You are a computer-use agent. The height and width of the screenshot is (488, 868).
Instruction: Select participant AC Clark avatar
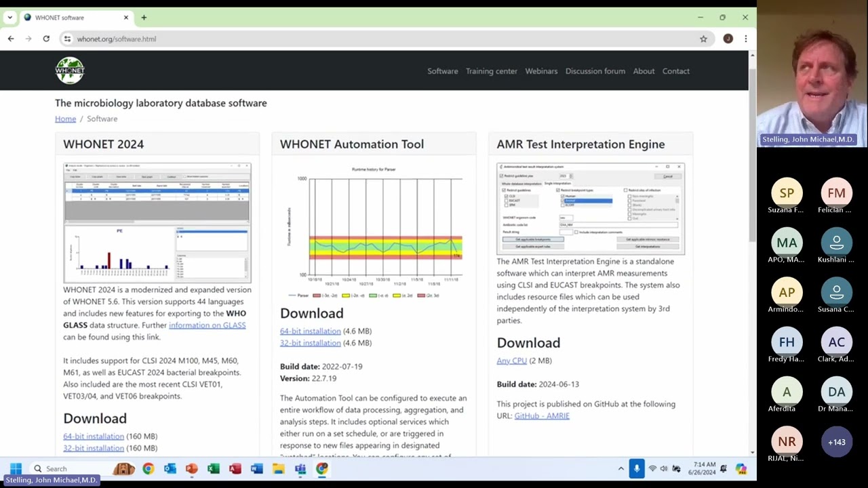(x=836, y=342)
